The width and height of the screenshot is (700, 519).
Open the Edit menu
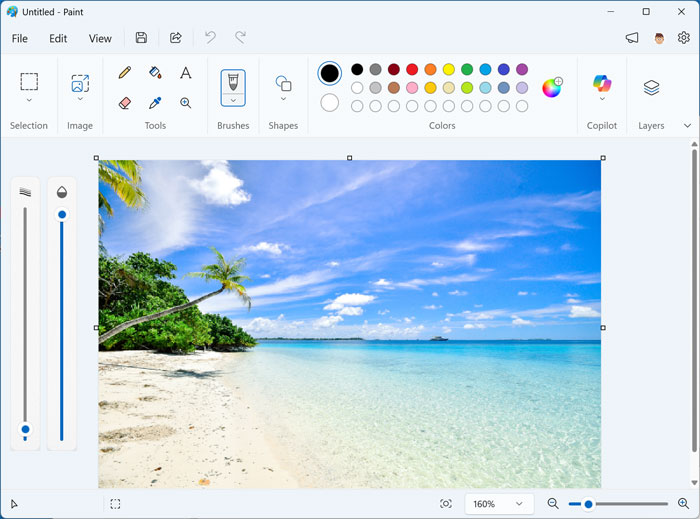tap(58, 38)
